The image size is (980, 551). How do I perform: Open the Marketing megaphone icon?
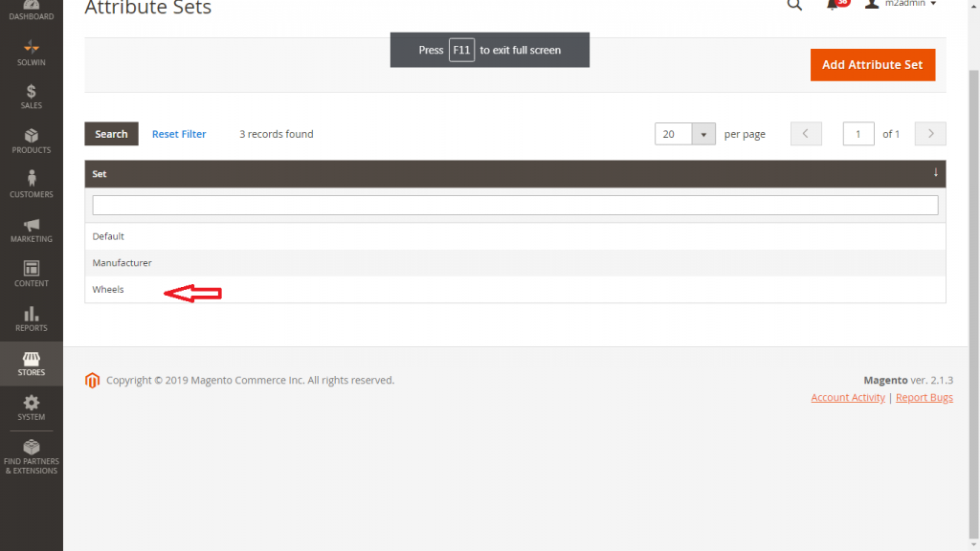(31, 225)
